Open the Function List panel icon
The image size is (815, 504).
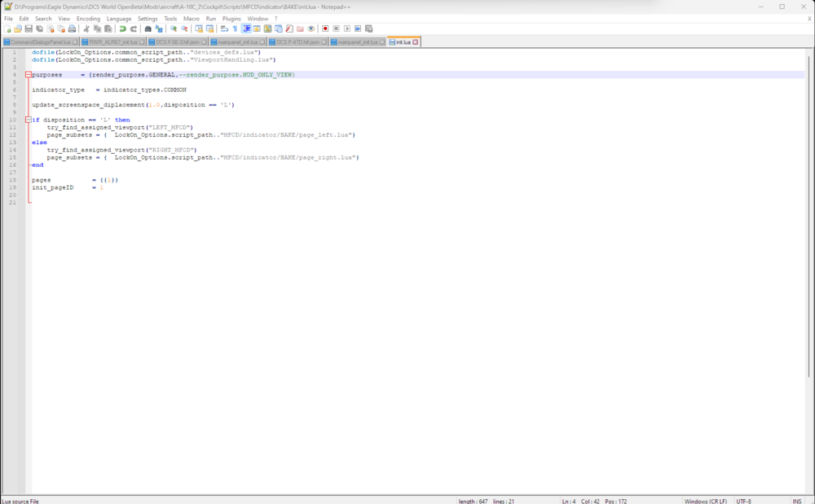pyautogui.click(x=289, y=28)
